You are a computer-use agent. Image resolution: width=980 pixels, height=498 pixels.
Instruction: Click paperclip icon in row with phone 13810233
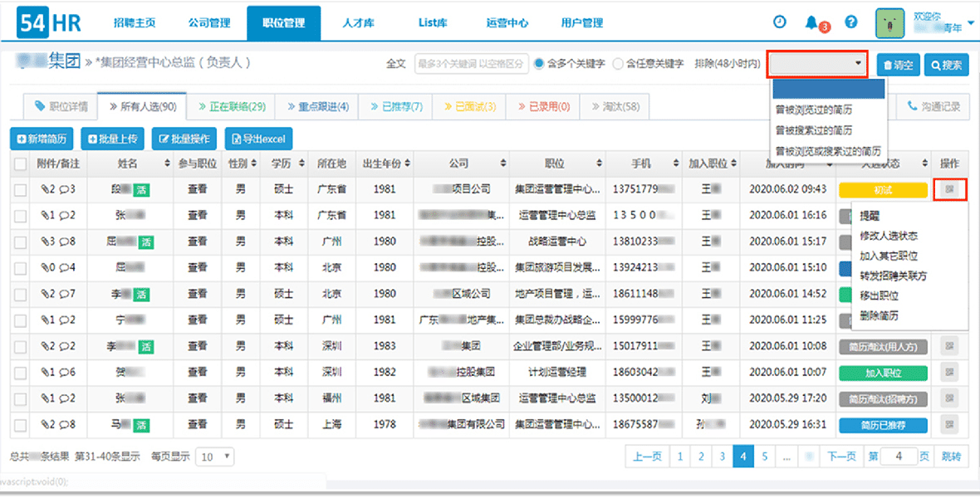pos(45,242)
